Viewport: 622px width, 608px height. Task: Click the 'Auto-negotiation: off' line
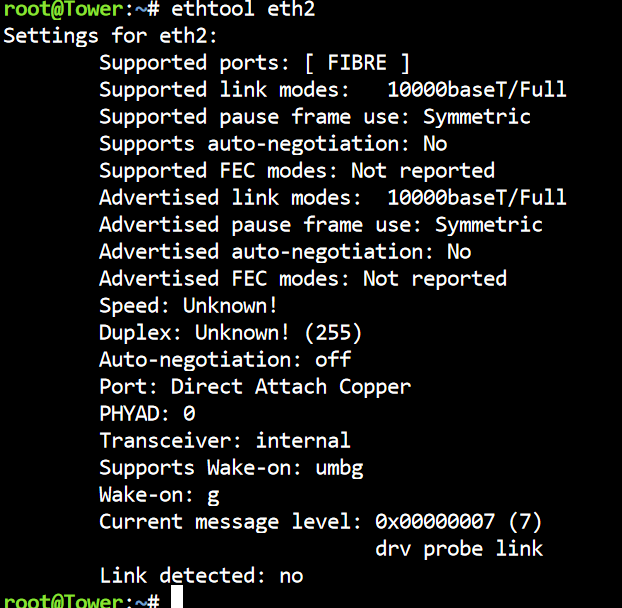(x=225, y=360)
